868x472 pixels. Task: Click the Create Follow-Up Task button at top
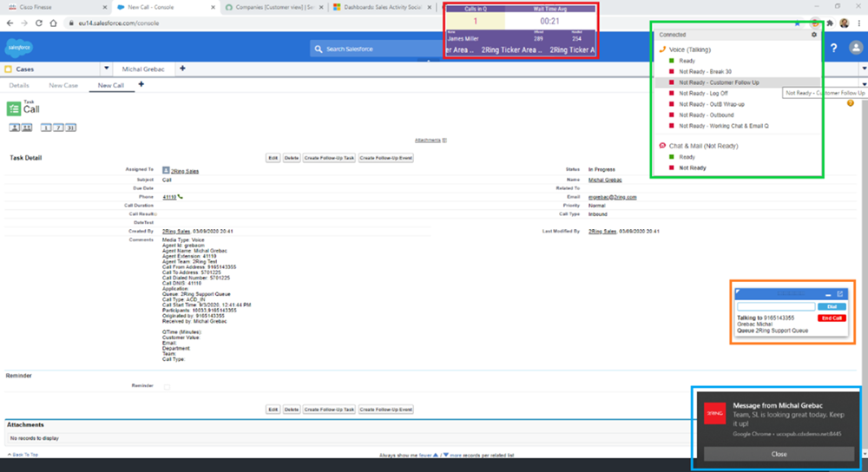tap(329, 158)
